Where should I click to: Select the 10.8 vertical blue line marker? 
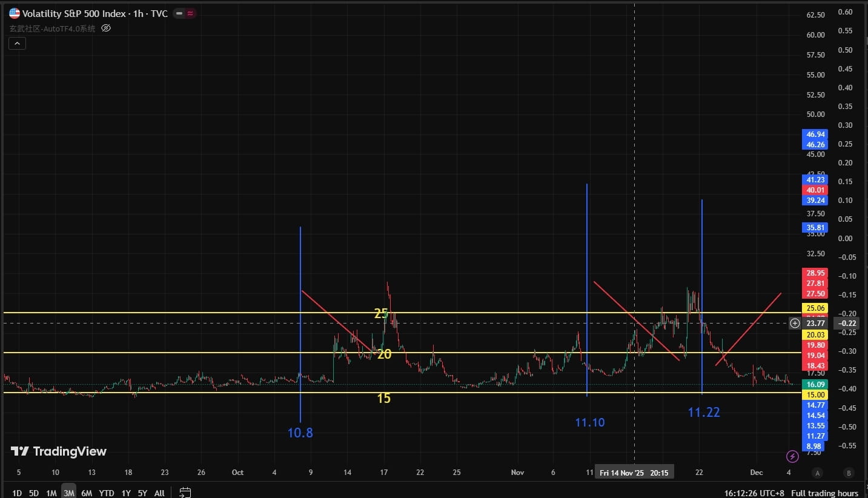300,324
